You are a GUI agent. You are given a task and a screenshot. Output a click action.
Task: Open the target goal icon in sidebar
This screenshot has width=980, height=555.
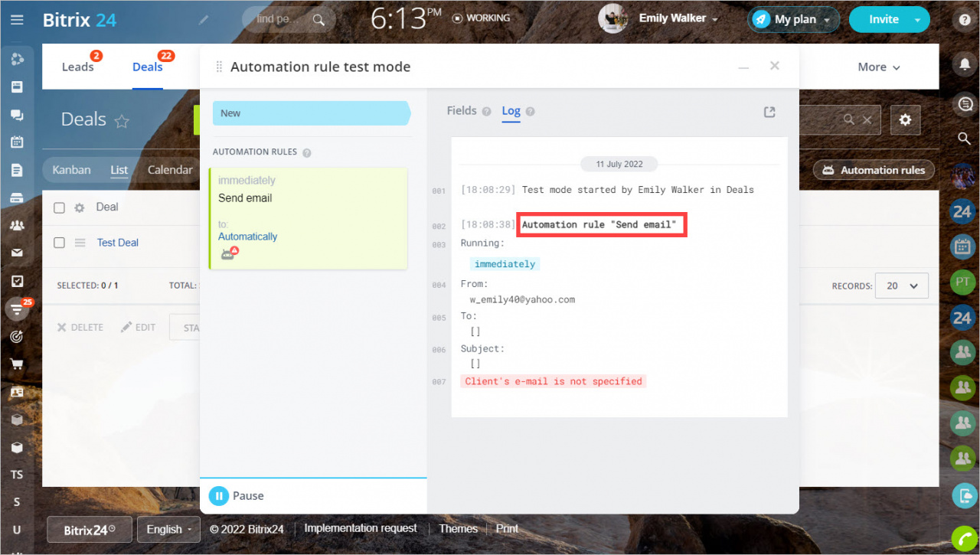coord(17,336)
